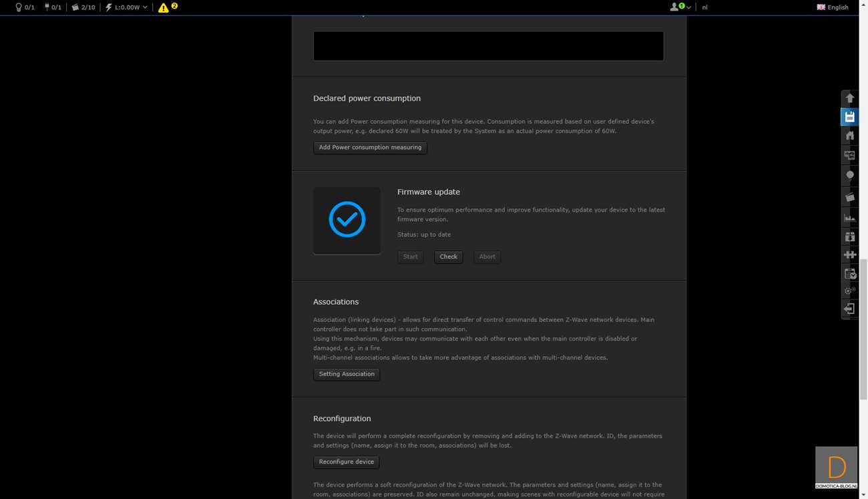Screen dimensions: 868x499
Task: Click the energy graph icon in sidebar
Action: tap(849, 218)
